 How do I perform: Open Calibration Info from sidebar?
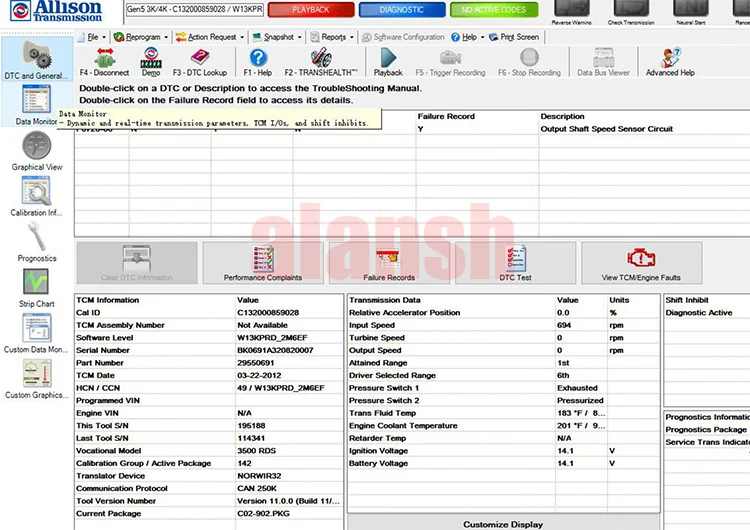tap(36, 196)
